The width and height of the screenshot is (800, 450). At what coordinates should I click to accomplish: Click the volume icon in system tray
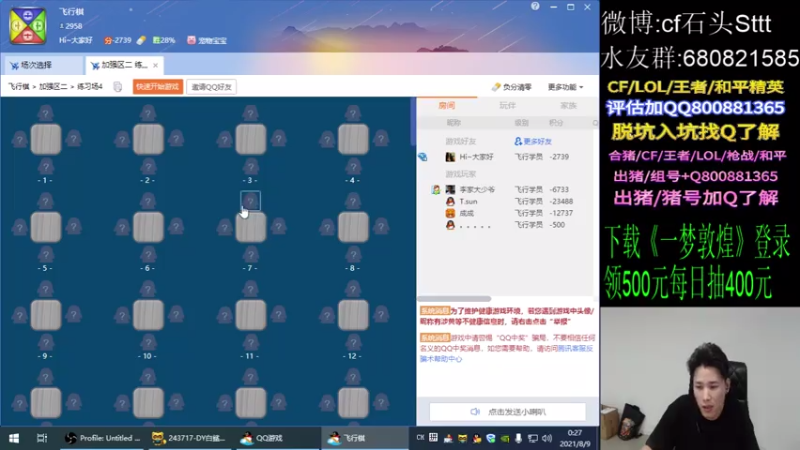coord(547,438)
